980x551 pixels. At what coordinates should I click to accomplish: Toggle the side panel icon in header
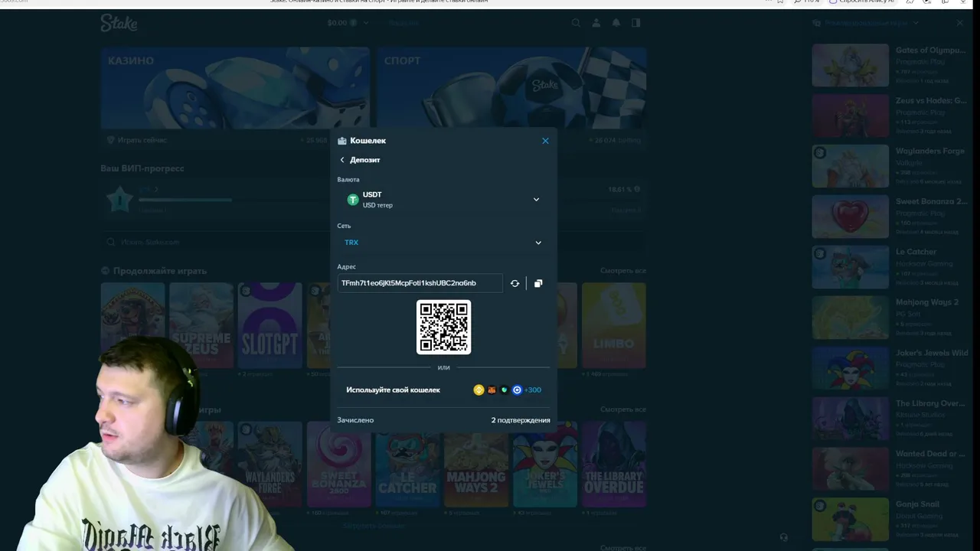pos(636,23)
